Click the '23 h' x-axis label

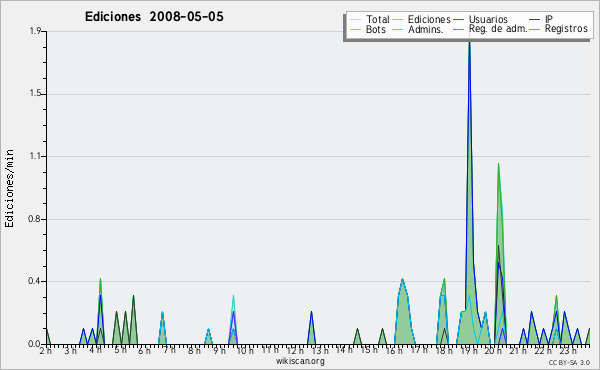[x=568, y=350]
